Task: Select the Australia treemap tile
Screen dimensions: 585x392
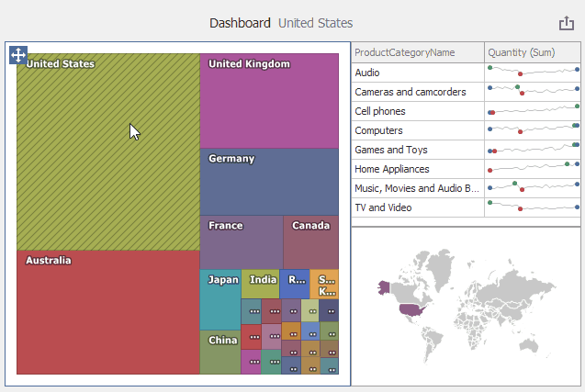Action: [107, 312]
